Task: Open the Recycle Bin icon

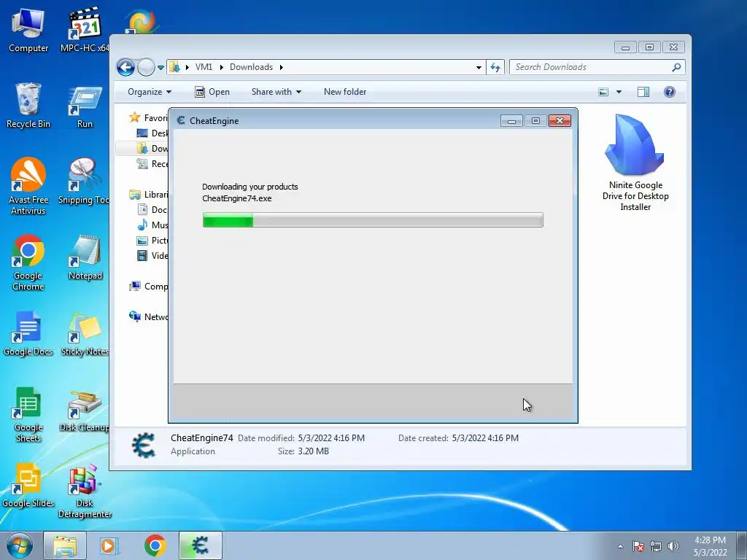Action: (28, 106)
